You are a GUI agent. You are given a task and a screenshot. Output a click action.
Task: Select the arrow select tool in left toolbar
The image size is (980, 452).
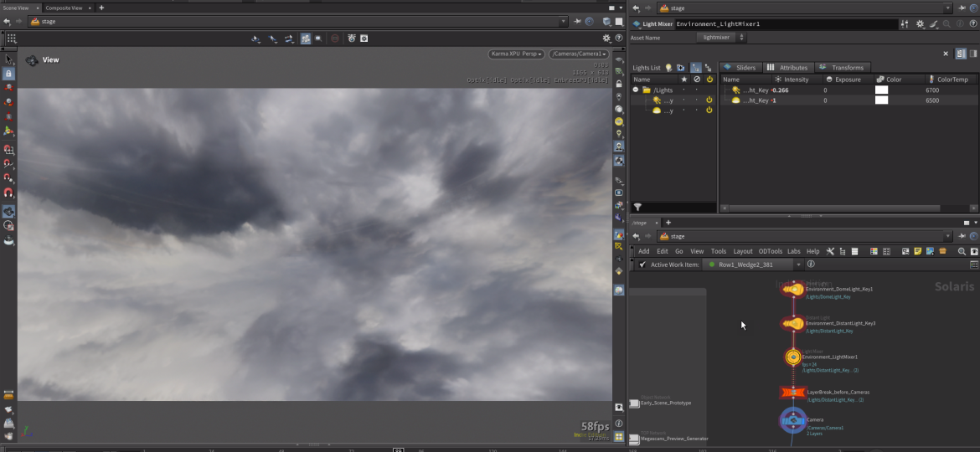click(8, 59)
